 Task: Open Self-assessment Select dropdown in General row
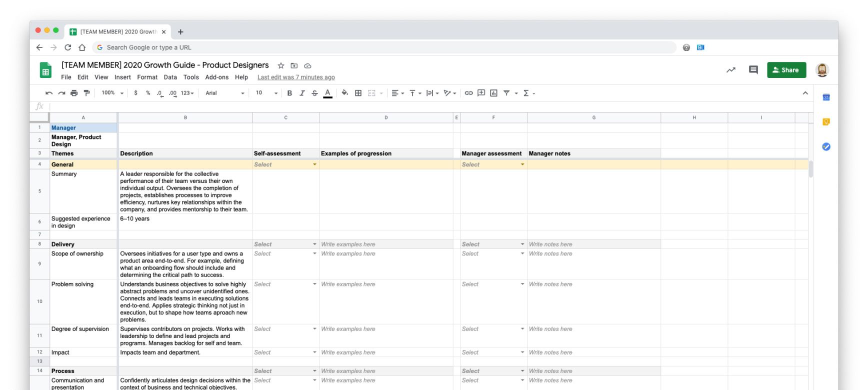[314, 164]
